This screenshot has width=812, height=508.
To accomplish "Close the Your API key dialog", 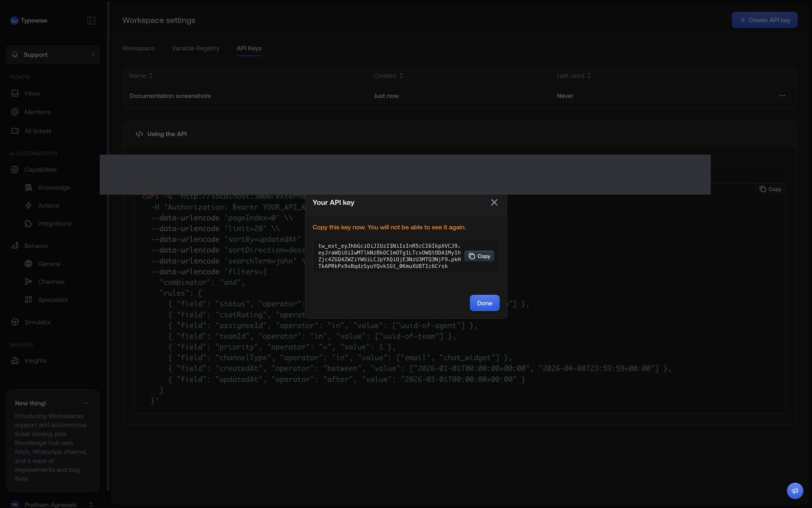I will [x=494, y=203].
